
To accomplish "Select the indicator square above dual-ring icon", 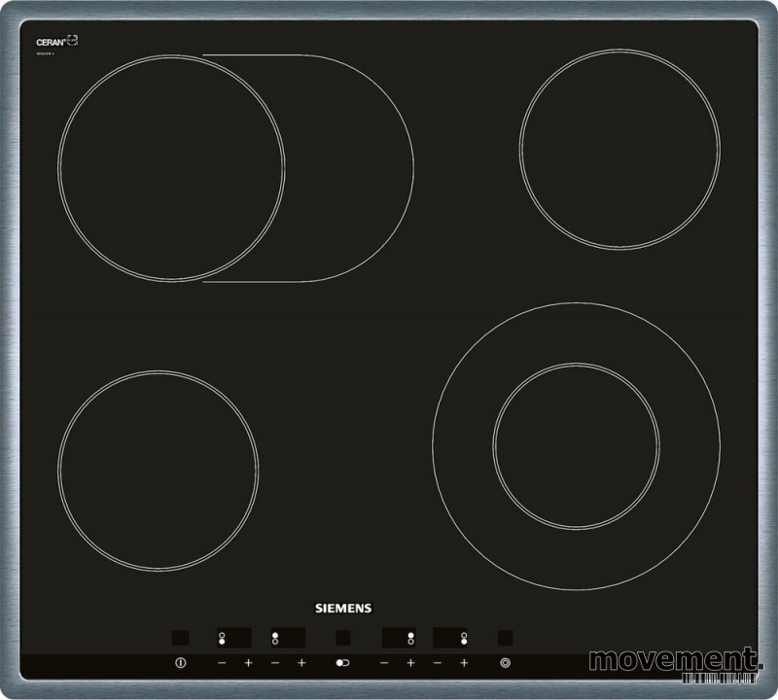I will (505, 638).
